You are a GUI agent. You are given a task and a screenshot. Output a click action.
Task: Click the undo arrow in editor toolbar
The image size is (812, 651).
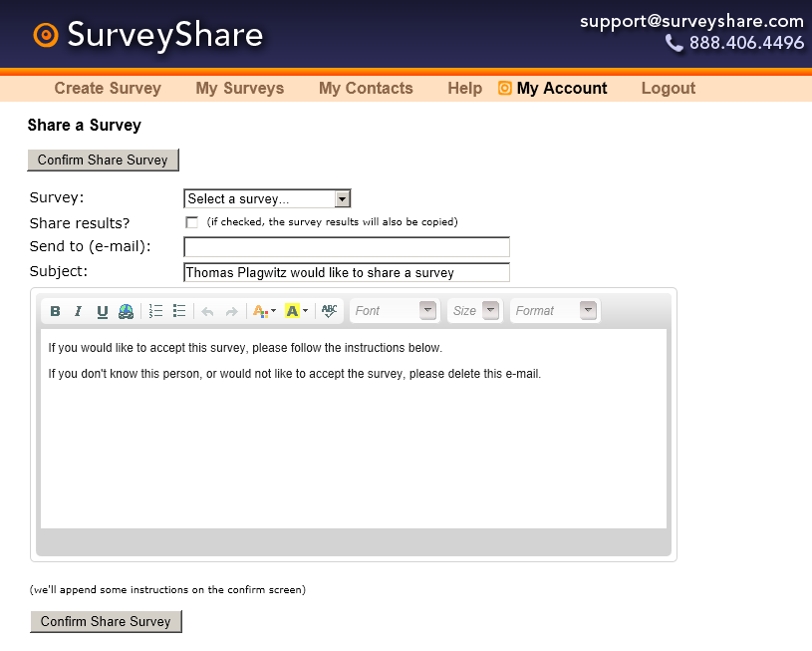[207, 311]
